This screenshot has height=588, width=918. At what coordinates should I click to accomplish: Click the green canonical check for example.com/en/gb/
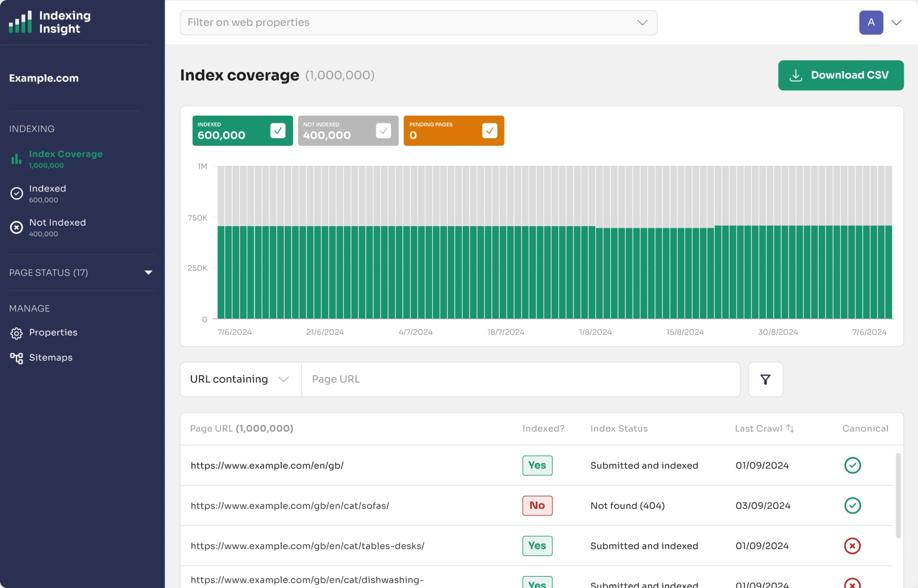pyautogui.click(x=852, y=465)
